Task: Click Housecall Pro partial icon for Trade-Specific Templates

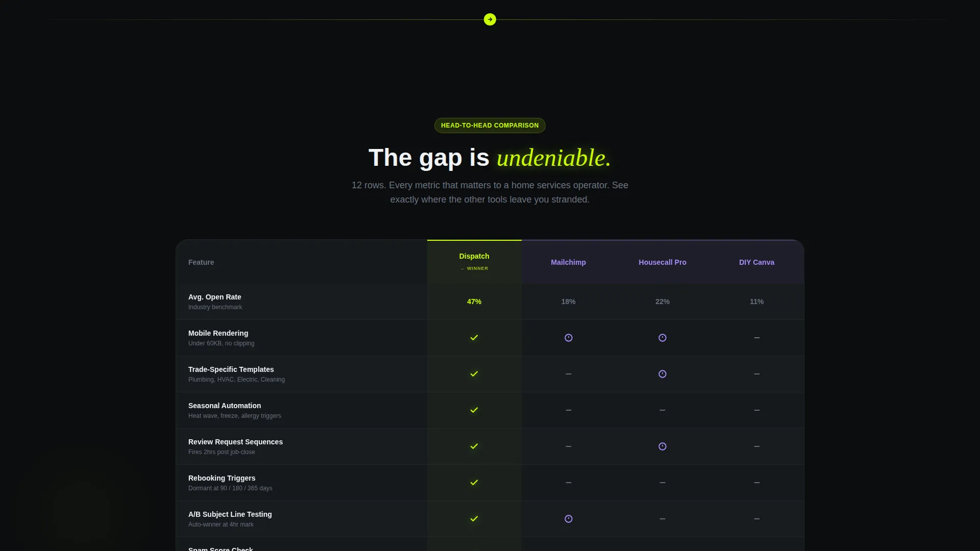Action: [663, 374]
